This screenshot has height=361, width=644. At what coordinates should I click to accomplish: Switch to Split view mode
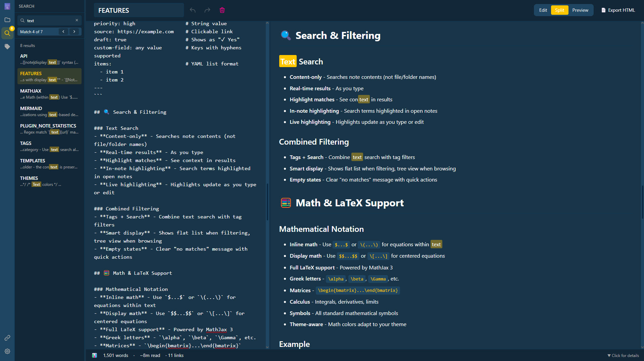point(559,10)
